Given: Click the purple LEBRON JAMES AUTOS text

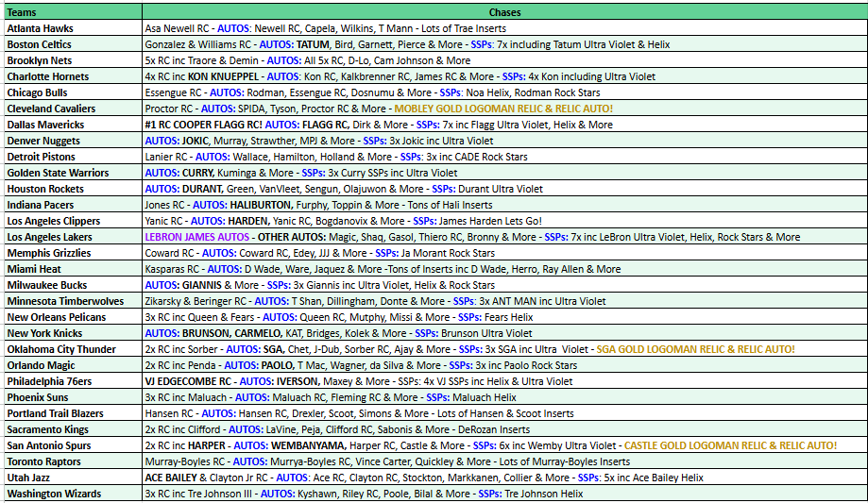Looking at the screenshot, I should (196, 237).
